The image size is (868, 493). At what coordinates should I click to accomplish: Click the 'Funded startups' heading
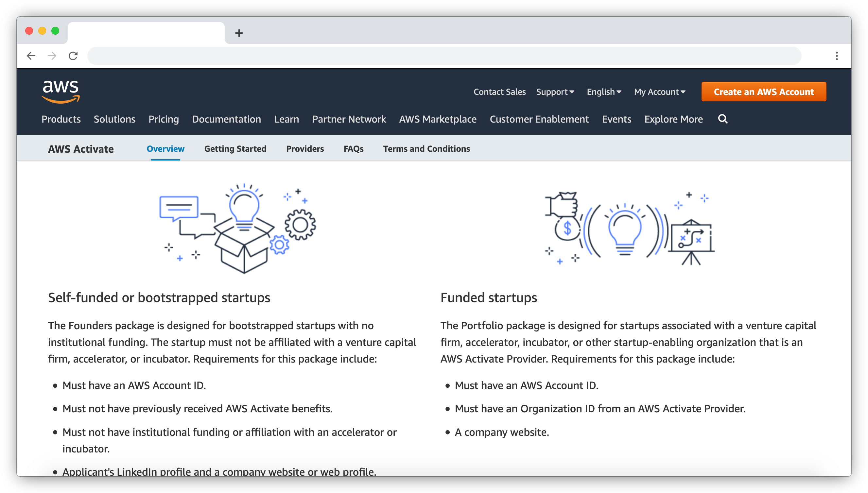click(488, 297)
